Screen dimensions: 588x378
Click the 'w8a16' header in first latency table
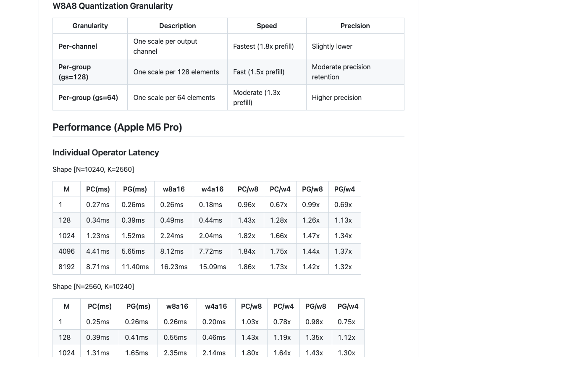(174, 189)
